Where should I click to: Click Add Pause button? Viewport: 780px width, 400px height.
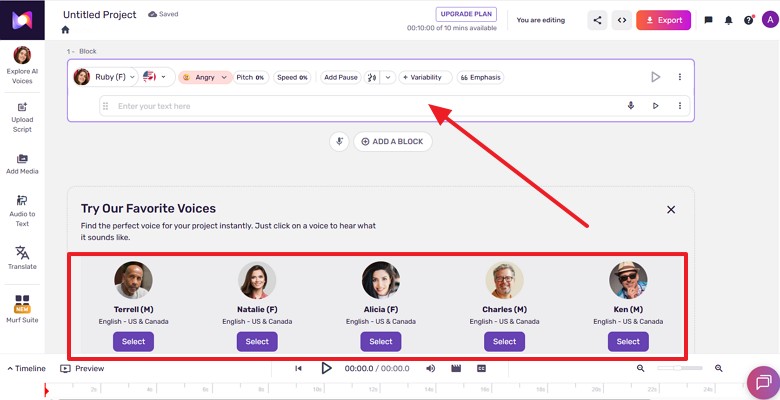341,78
